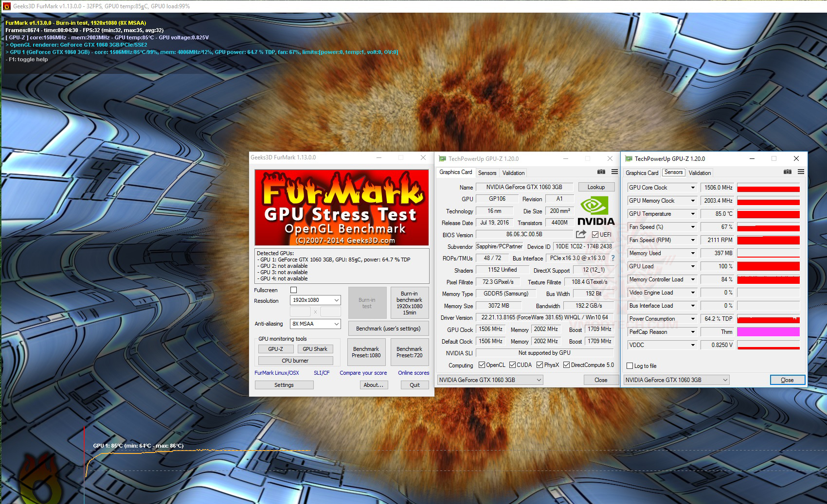Click the Subvendor field Sapphire/PCPartner
Image resolution: width=827 pixels, height=504 pixels.
(499, 246)
